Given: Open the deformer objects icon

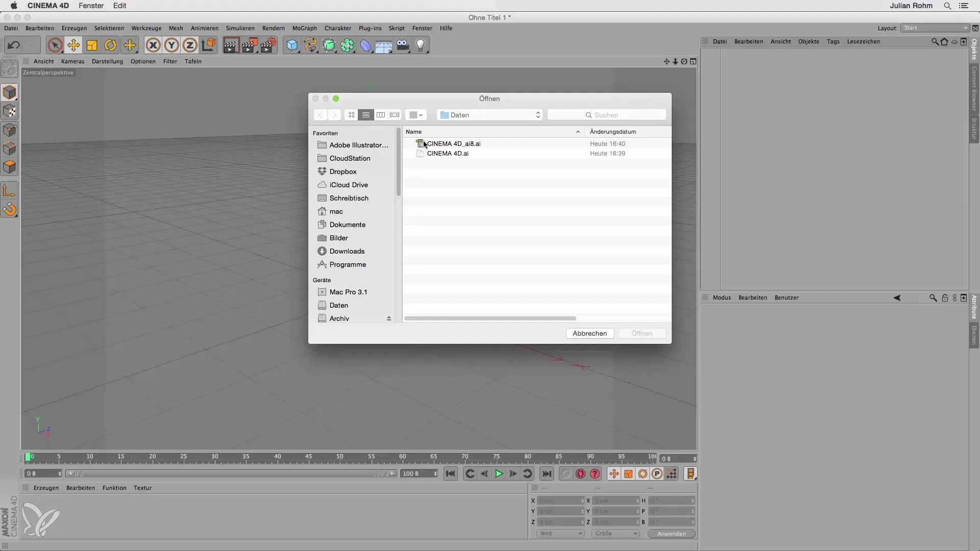Looking at the screenshot, I should click(366, 45).
